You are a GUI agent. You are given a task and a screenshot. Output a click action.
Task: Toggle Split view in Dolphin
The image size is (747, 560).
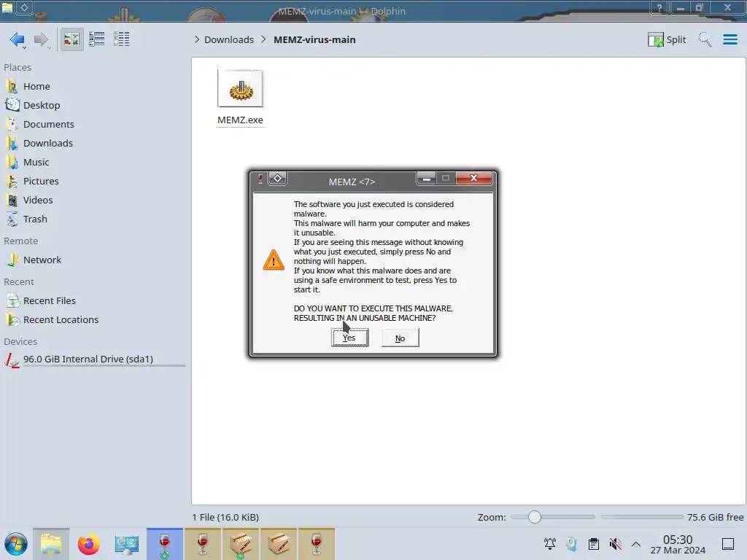pos(667,39)
